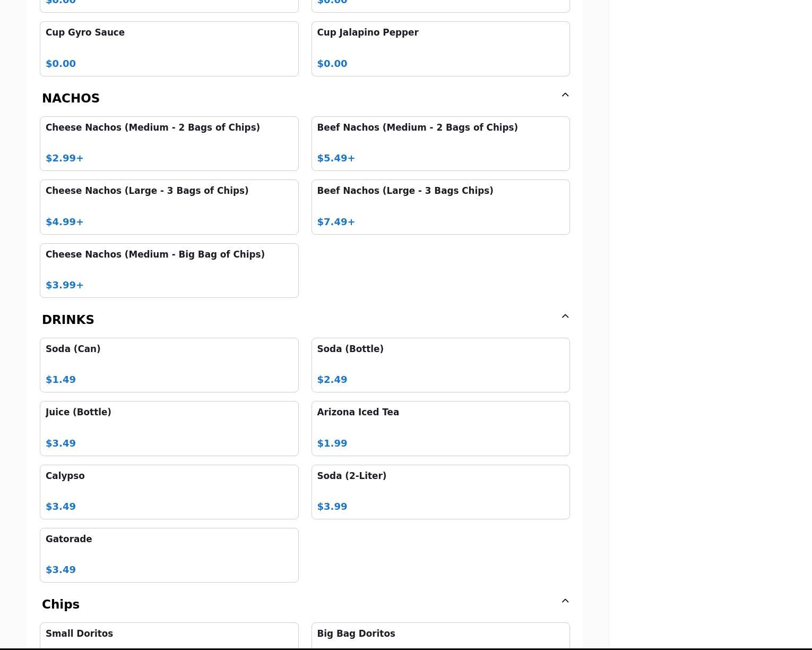Click the $4.99+ price label
812x650 pixels.
click(65, 222)
